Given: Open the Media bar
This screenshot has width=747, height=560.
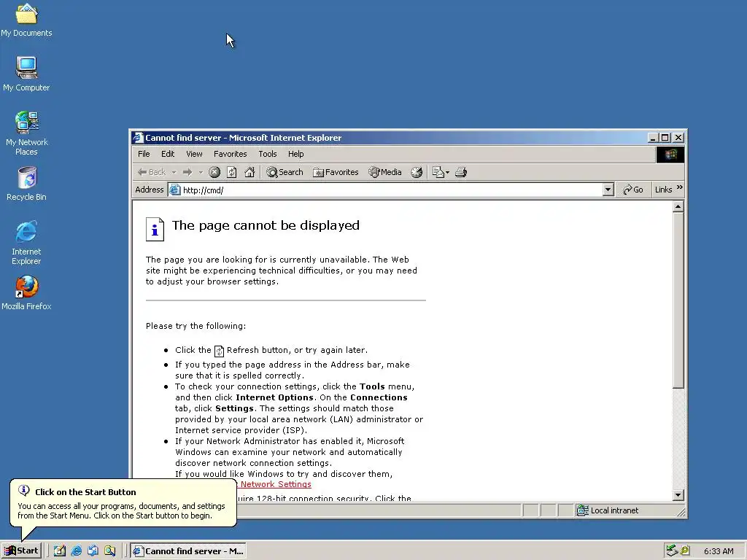Looking at the screenshot, I should pyautogui.click(x=385, y=172).
